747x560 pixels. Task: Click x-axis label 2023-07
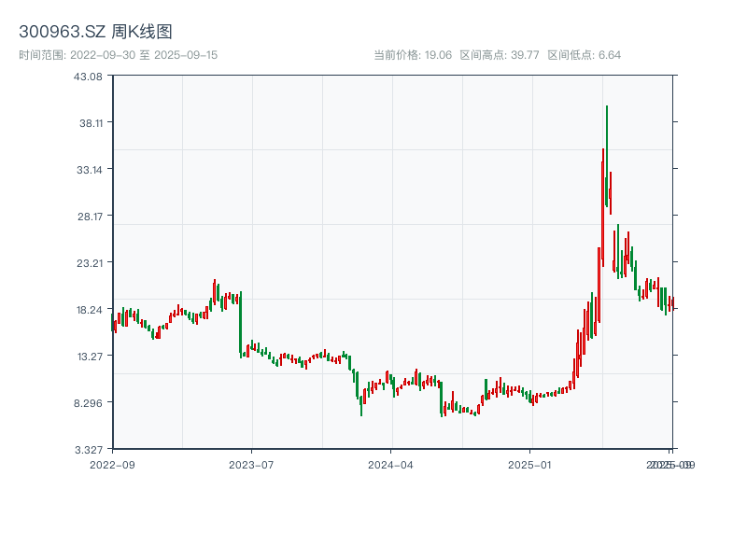tap(251, 465)
